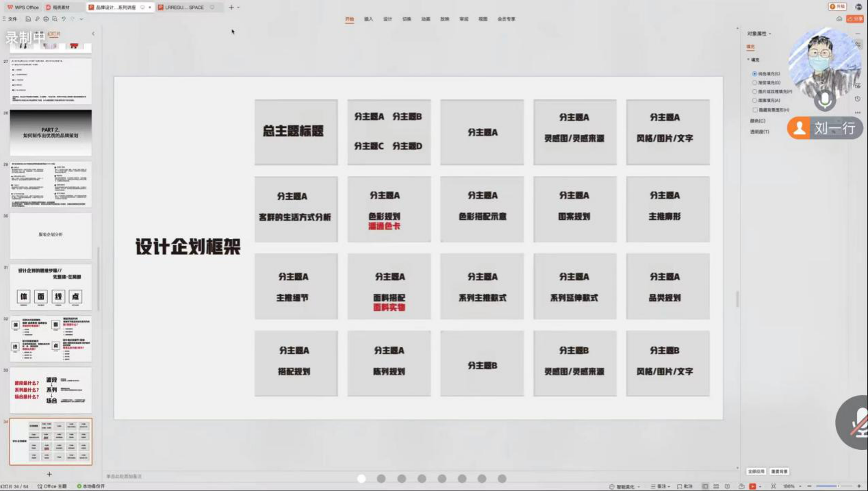Switch to slide sorter view icon
The image size is (868, 491).
click(716, 486)
